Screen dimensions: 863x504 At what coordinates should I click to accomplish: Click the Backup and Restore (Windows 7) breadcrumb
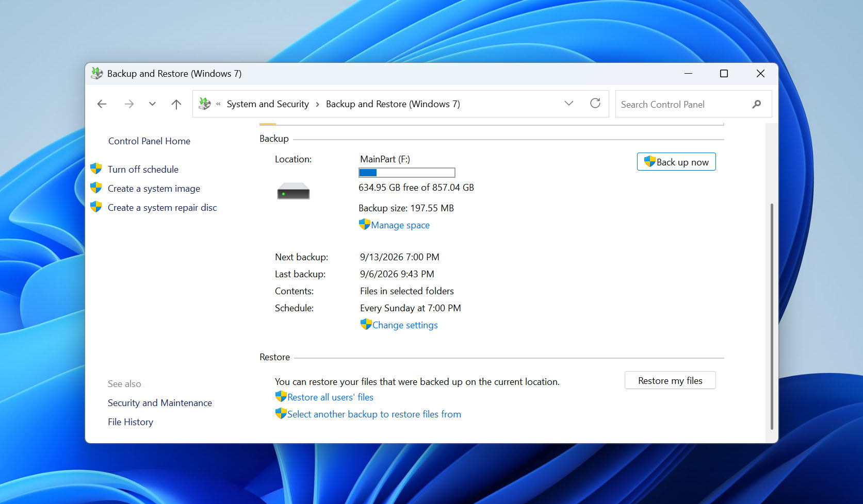coord(393,104)
